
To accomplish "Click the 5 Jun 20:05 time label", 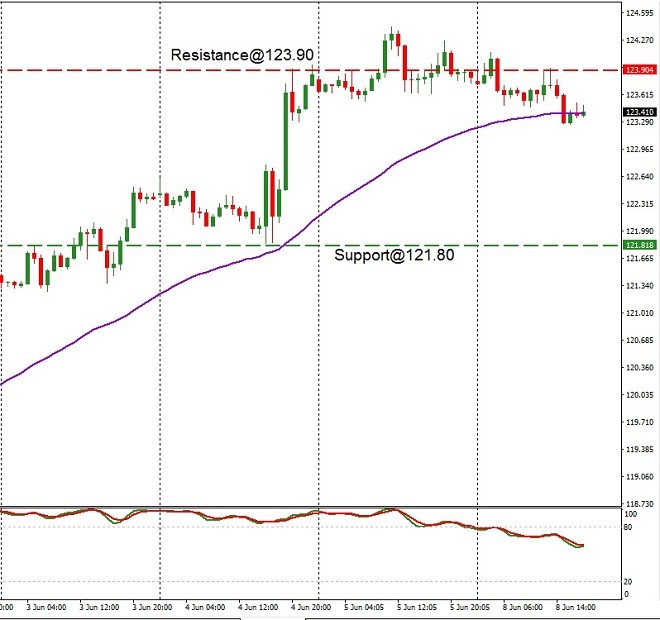I will pyautogui.click(x=470, y=607).
